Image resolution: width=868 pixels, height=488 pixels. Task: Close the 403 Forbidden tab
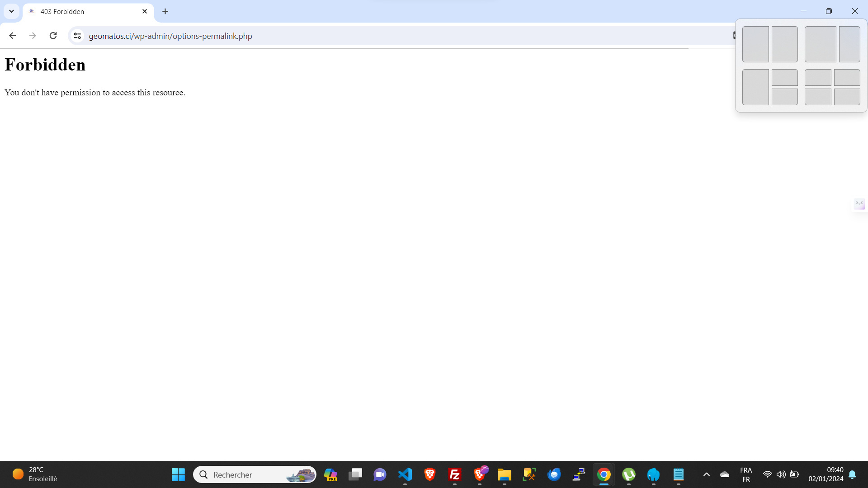click(x=145, y=11)
